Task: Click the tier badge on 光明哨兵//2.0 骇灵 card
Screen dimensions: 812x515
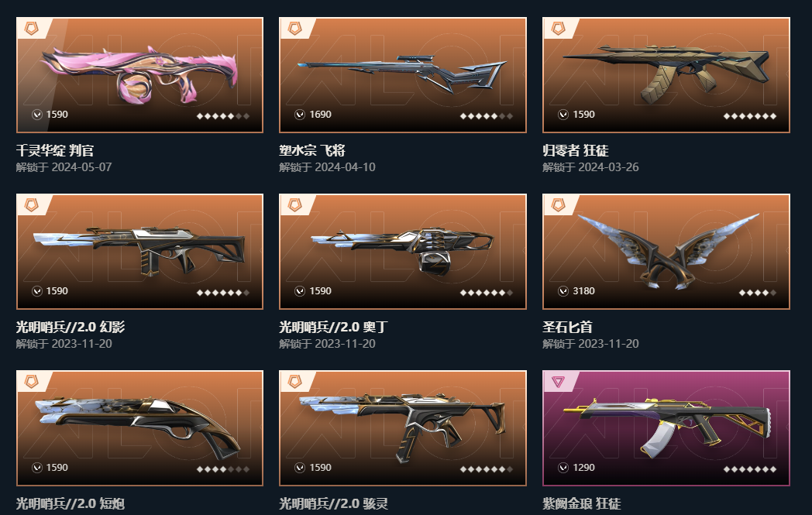Action: click(x=294, y=382)
